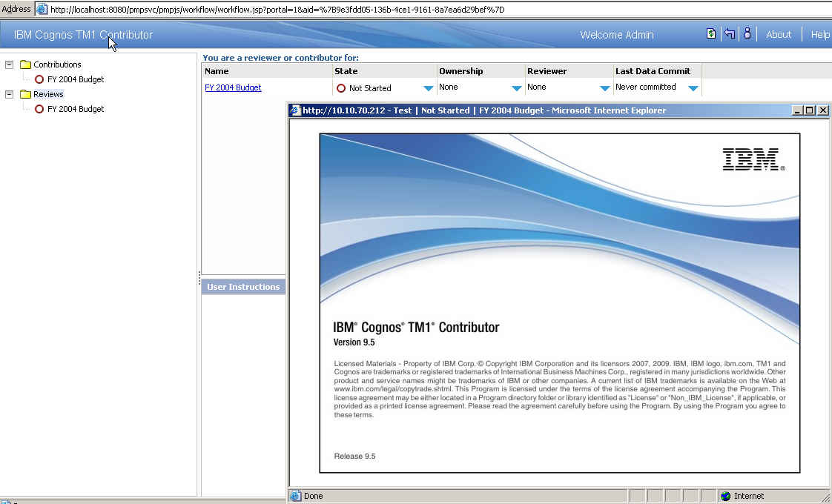Click the red circle icon under Contributions
Screen dimensions: 832x504
[39, 79]
